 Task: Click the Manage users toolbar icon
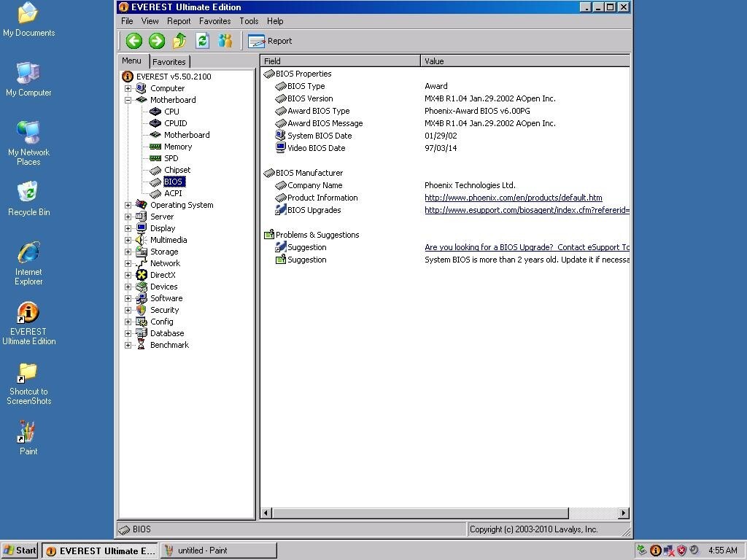(225, 41)
